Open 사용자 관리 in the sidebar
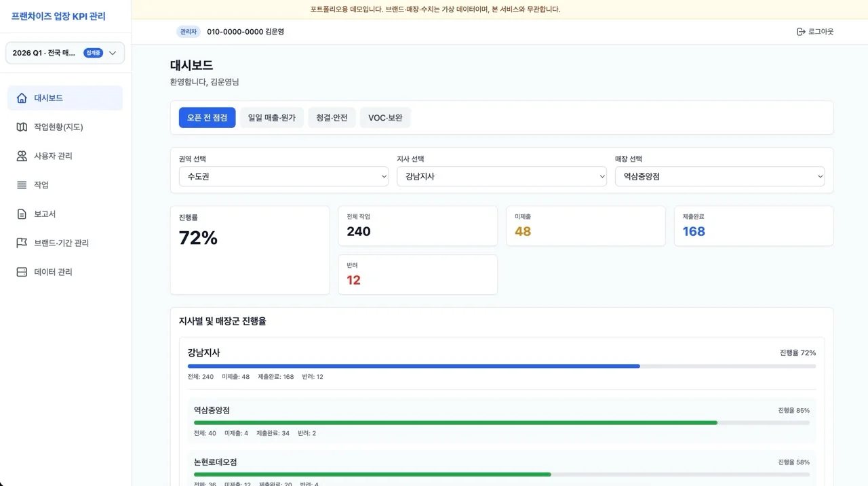 pyautogui.click(x=65, y=156)
